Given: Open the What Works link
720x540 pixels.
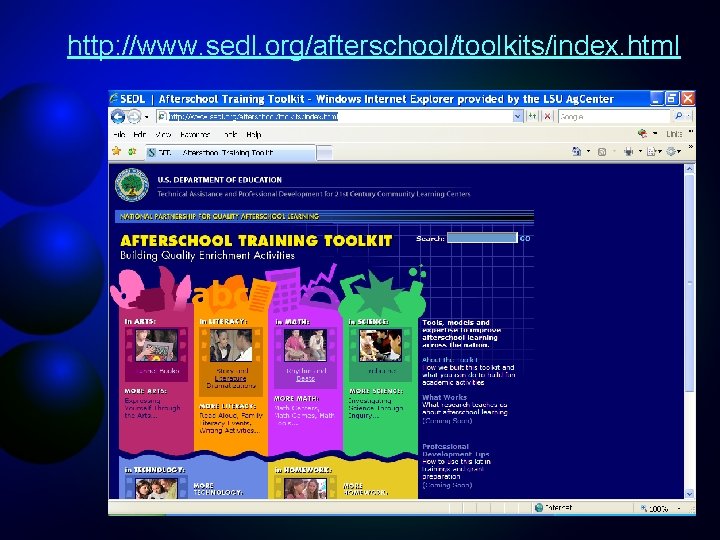Looking at the screenshot, I should click(x=444, y=397).
